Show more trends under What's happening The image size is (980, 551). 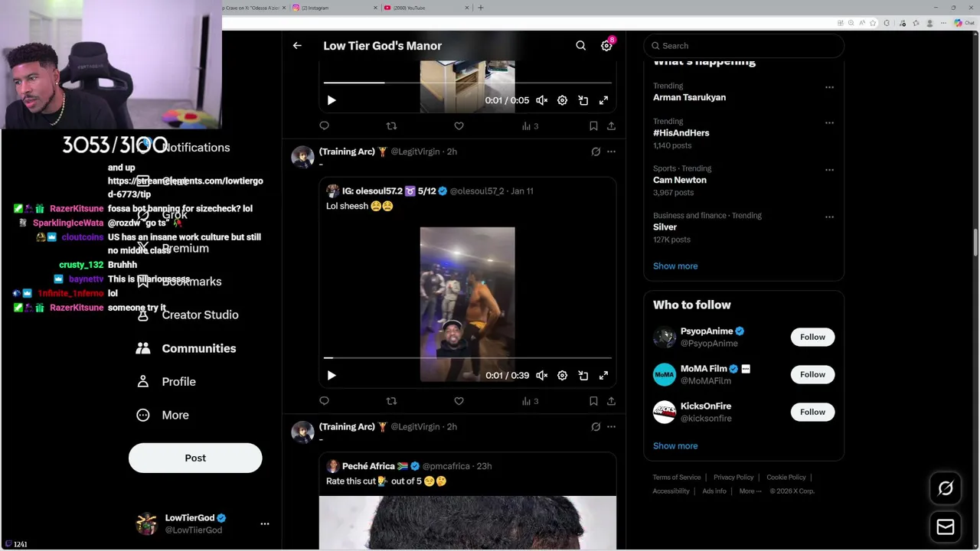675,266
